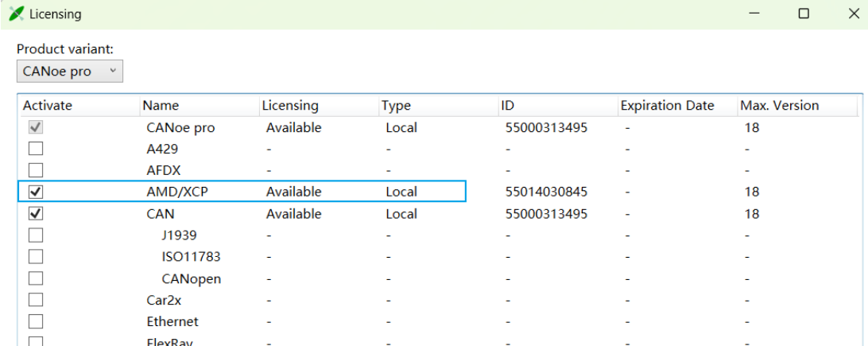The image size is (868, 346).
Task: Enable the ISO11783 checkbox
Action: pyautogui.click(x=36, y=257)
